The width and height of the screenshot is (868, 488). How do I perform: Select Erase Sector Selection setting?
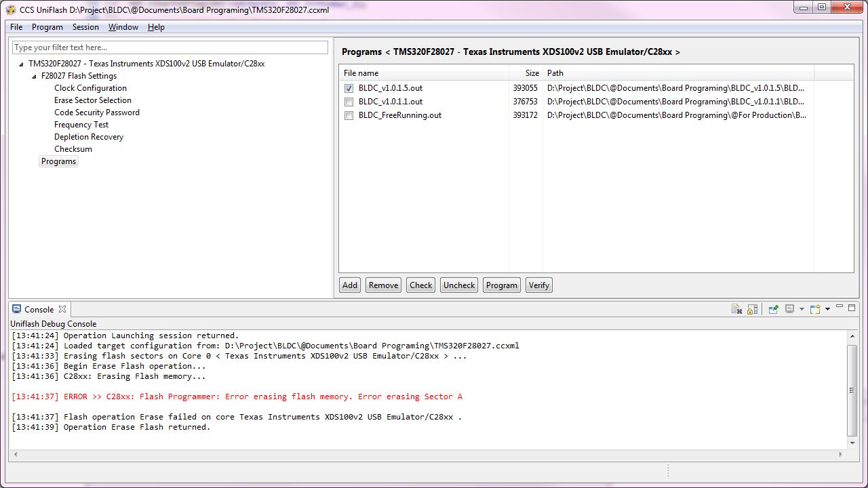point(93,100)
